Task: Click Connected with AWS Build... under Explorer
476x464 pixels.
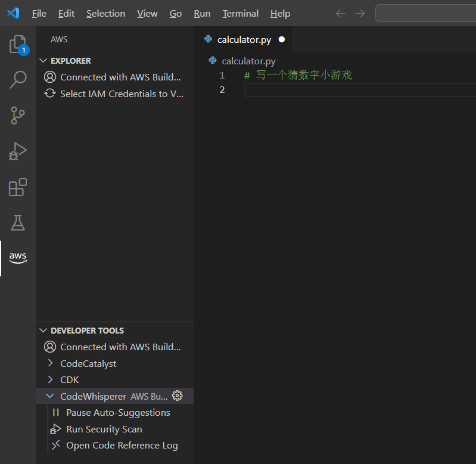Action: [120, 77]
